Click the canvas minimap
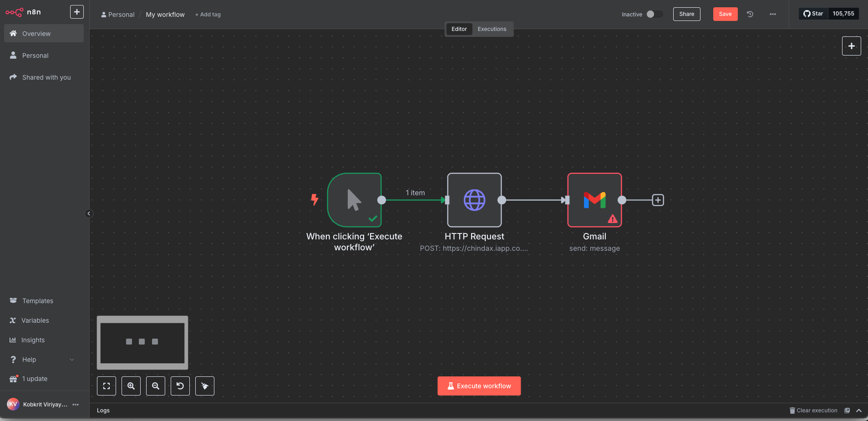This screenshot has height=421, width=868. (x=142, y=342)
